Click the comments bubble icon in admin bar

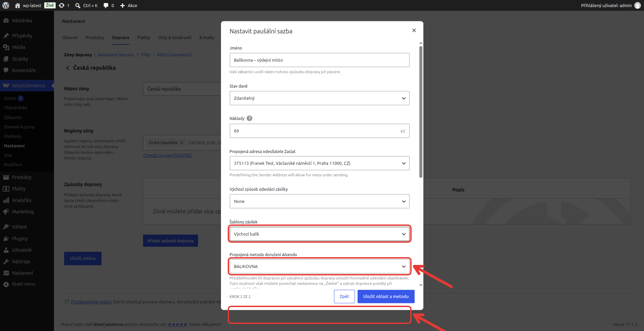106,5
